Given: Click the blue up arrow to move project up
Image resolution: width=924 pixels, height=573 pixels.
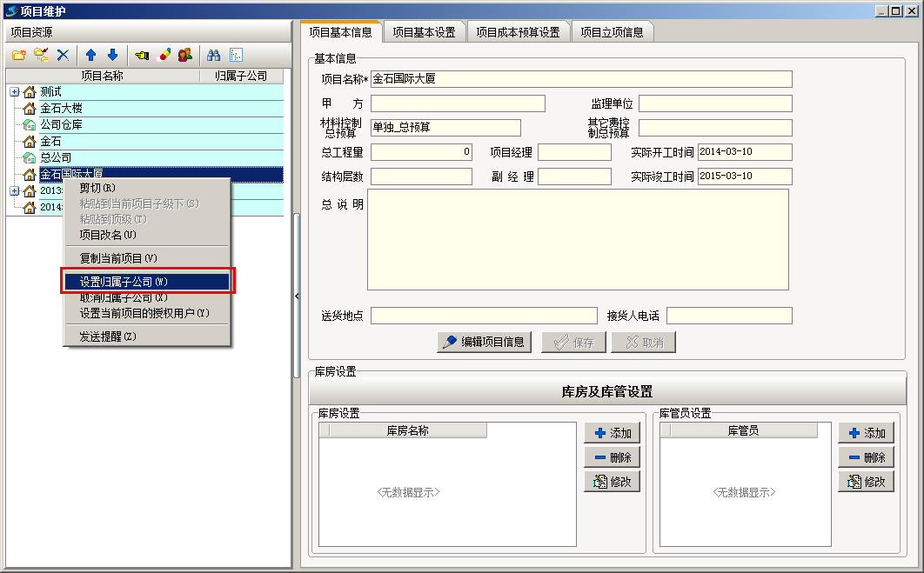Looking at the screenshot, I should pyautogui.click(x=91, y=54).
